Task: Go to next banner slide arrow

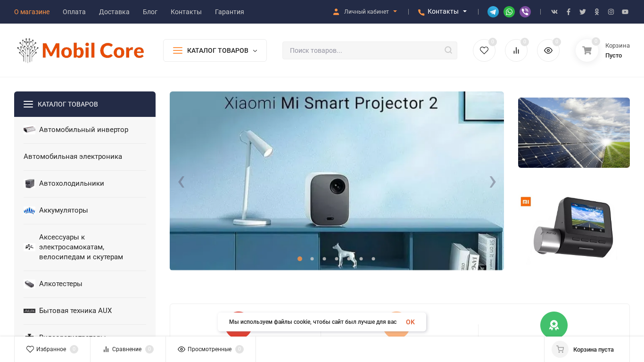Action: (493, 181)
